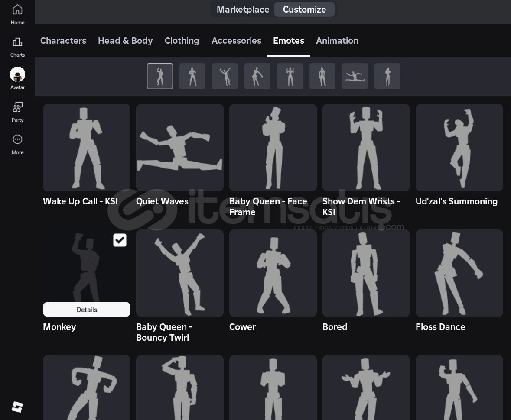
Task: Switch to the Marketplace tab
Action: click(243, 10)
